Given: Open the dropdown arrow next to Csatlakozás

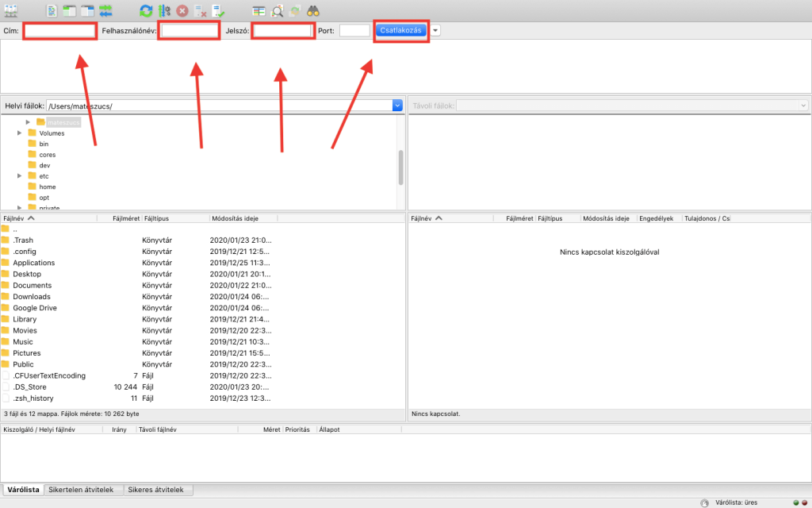Looking at the screenshot, I should tap(435, 31).
